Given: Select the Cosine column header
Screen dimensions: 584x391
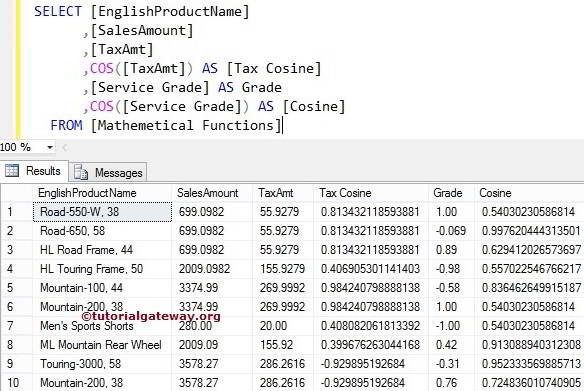Looking at the screenshot, I should coord(529,193).
